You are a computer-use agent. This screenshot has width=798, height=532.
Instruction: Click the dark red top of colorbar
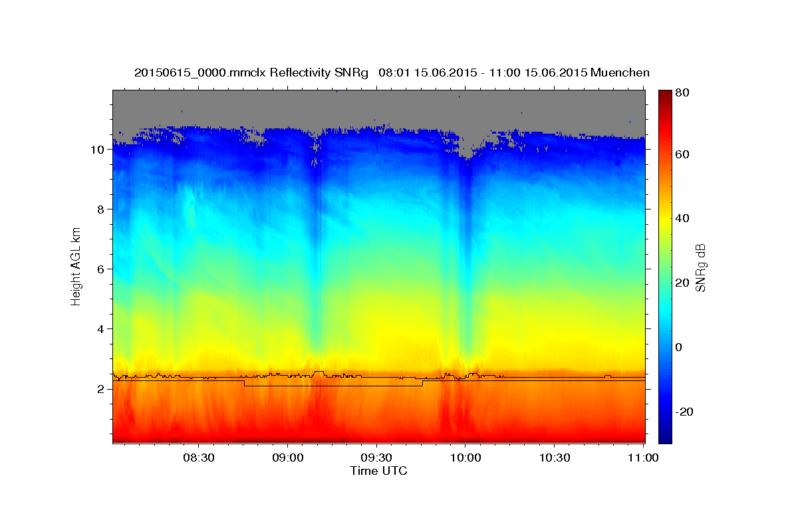tap(665, 94)
